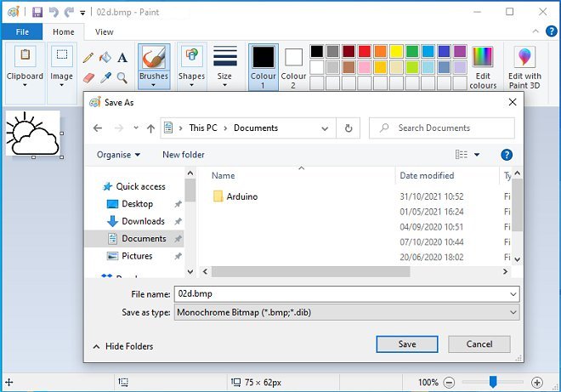Pick the red colour swatch
This screenshot has height=392, width=561.
click(x=364, y=51)
